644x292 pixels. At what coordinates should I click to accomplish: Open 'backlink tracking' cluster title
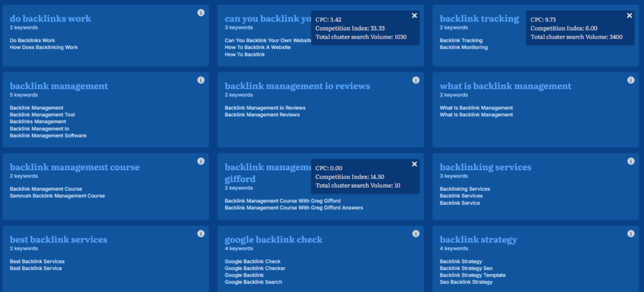click(479, 19)
